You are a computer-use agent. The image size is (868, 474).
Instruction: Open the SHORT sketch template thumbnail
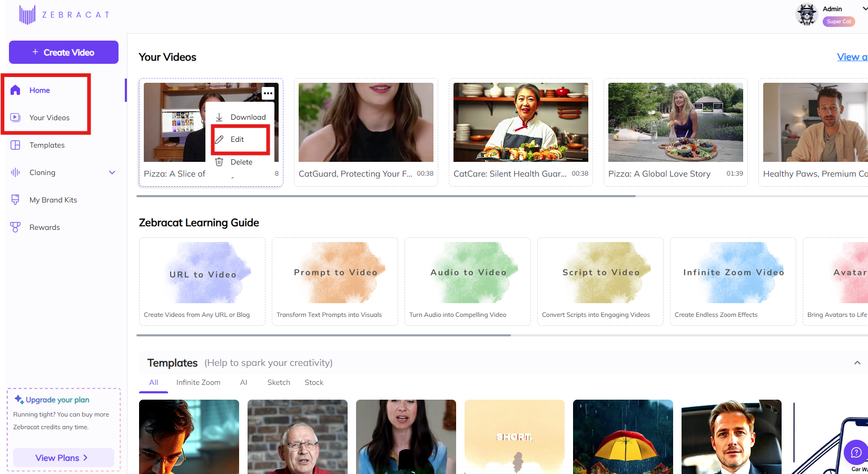coord(515,437)
